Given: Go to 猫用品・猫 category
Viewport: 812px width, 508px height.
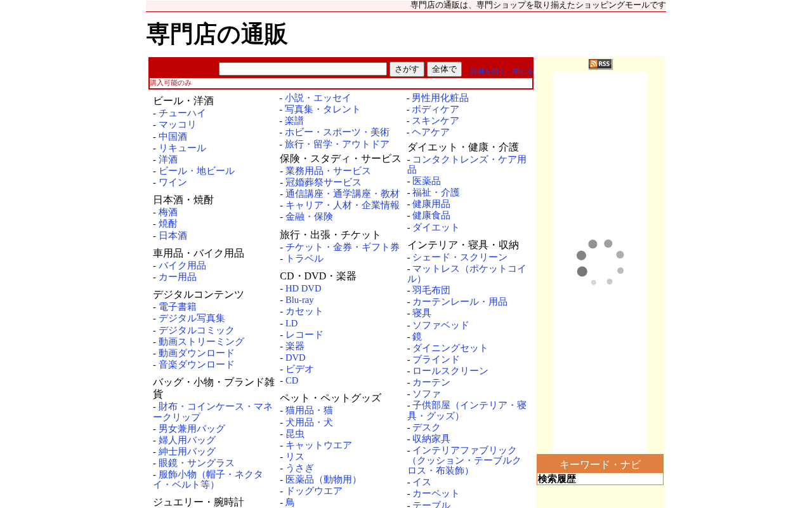Looking at the screenshot, I should (309, 411).
